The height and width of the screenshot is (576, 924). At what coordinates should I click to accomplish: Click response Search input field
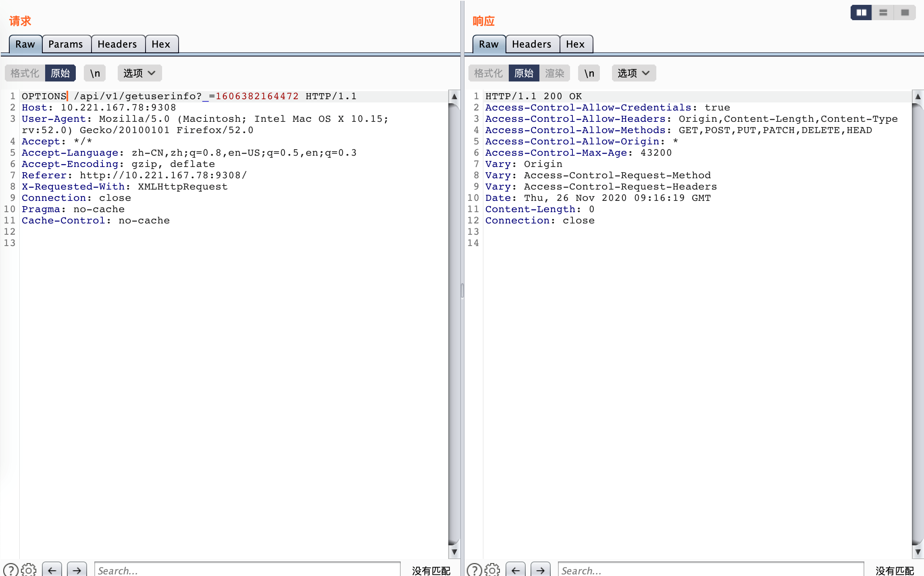711,570
